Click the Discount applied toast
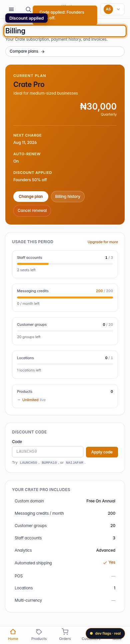The image size is (130, 644). pos(26,18)
